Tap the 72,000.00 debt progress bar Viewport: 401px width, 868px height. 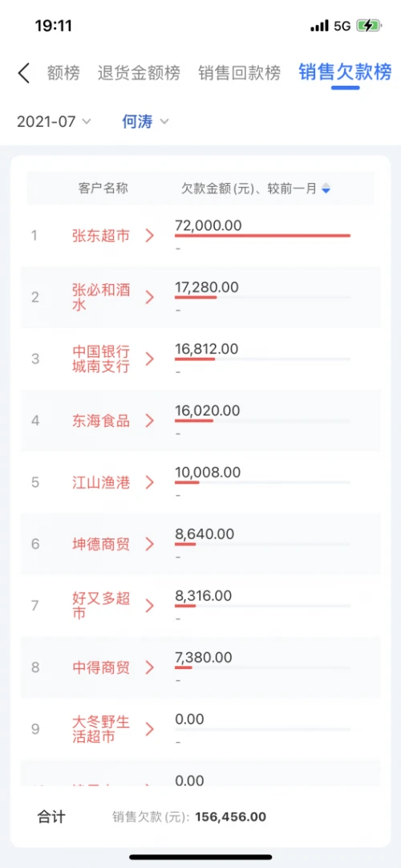pos(263,236)
